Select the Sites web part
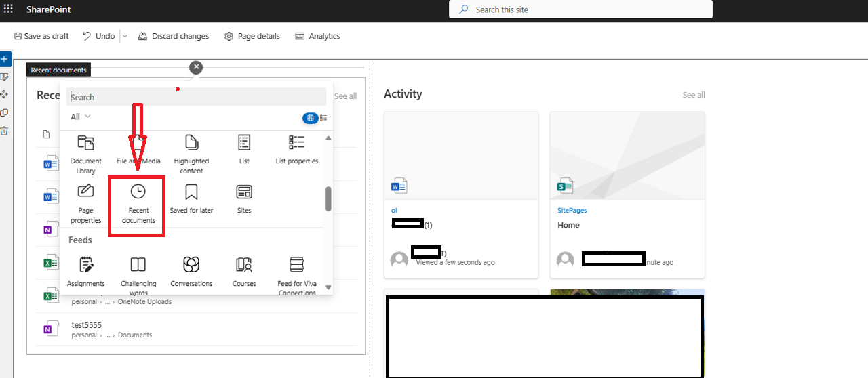Screen dimensions: 868x378 244,199
